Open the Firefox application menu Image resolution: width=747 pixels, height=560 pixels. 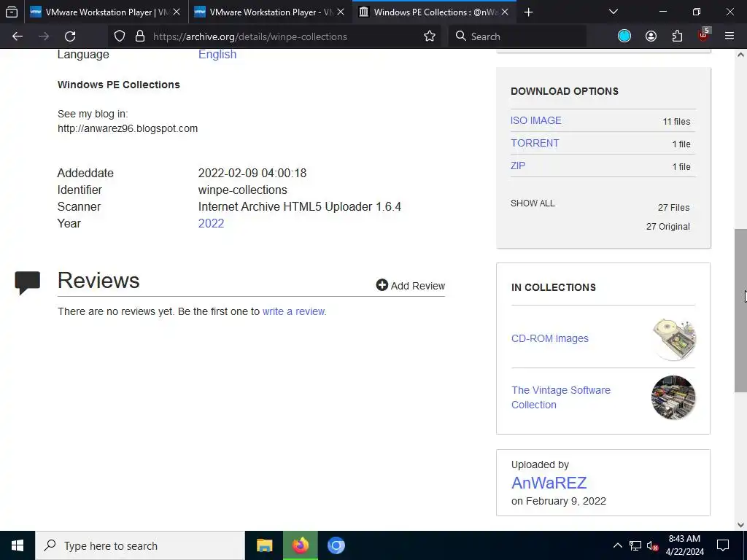point(729,36)
